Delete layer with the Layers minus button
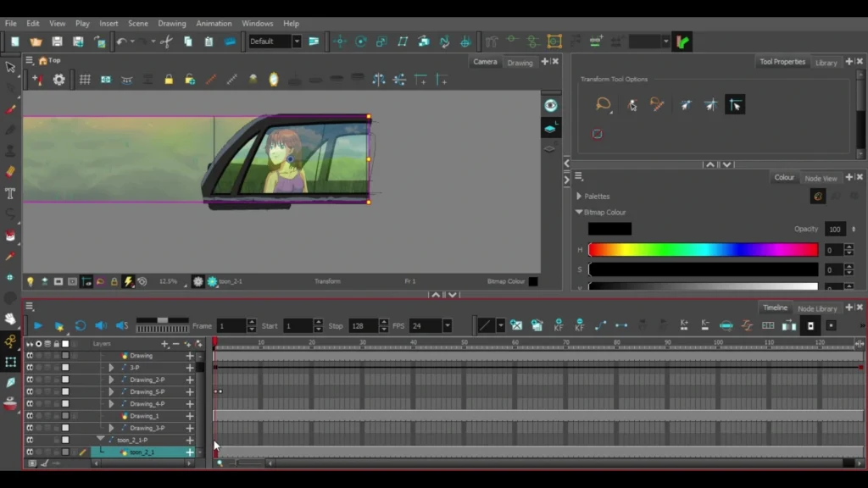This screenshot has width=868, height=488. point(175,344)
